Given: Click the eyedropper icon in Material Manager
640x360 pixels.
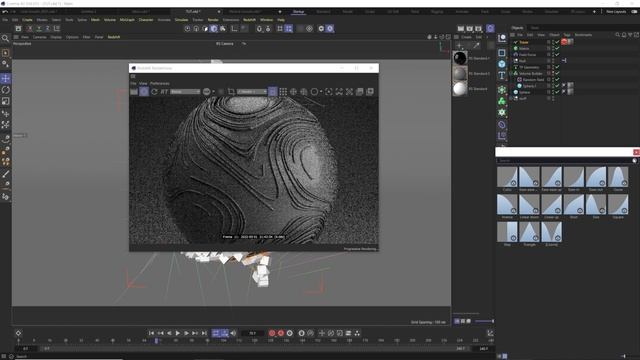Looking at the screenshot, I should pos(476,46).
